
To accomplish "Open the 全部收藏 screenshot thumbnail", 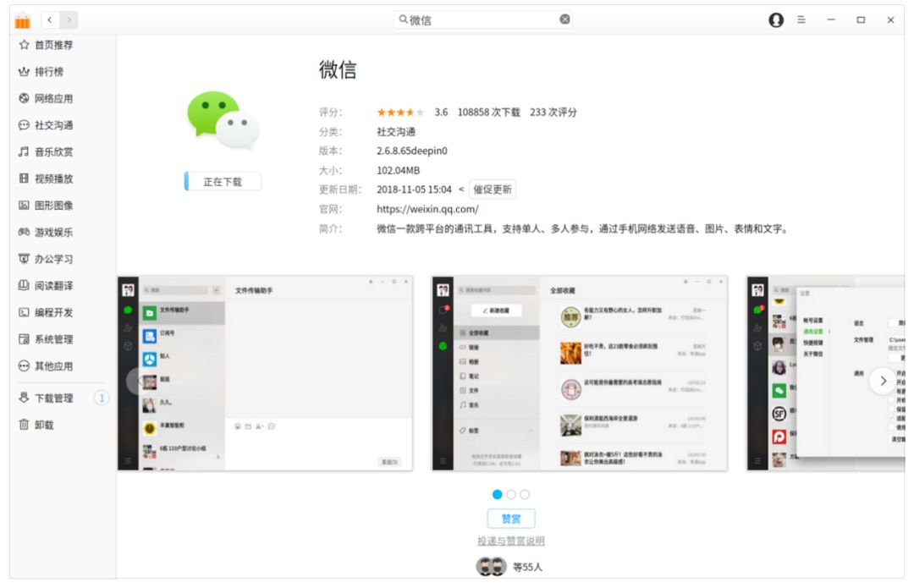I will point(580,373).
